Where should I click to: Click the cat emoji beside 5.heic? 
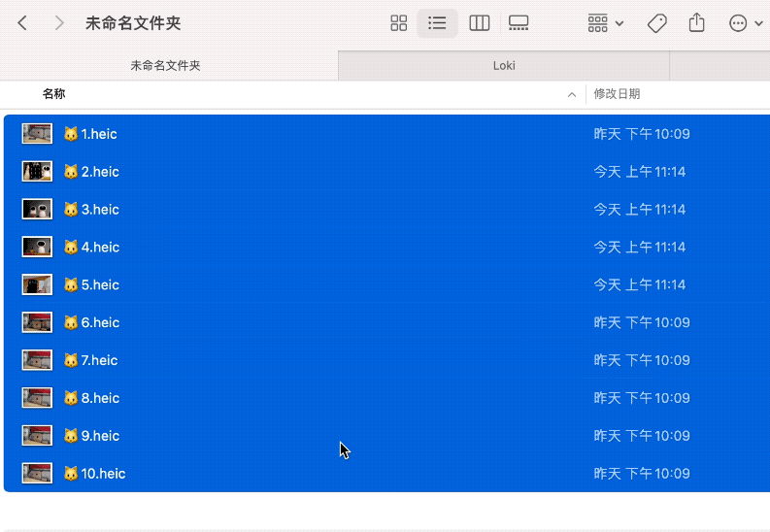point(71,284)
